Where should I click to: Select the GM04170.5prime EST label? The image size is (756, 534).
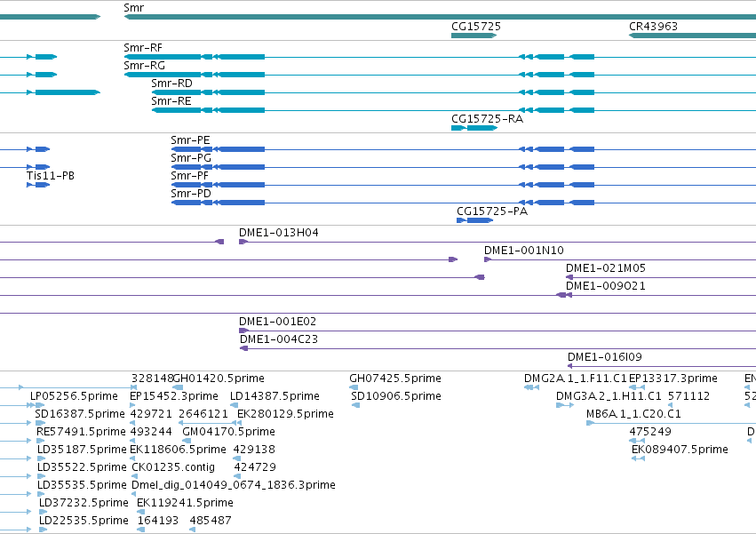228,432
